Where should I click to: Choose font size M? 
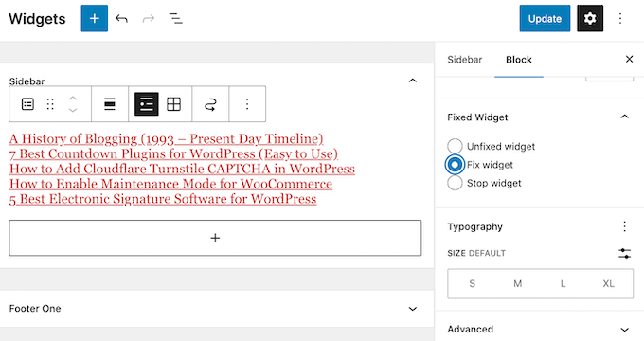(517, 283)
